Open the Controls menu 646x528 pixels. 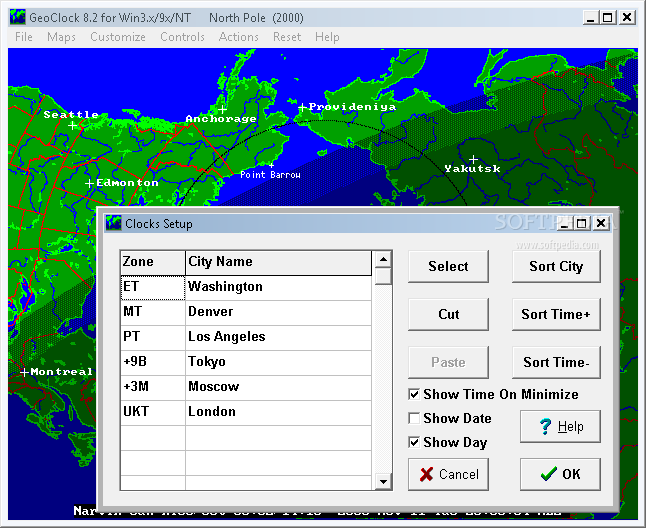(183, 37)
